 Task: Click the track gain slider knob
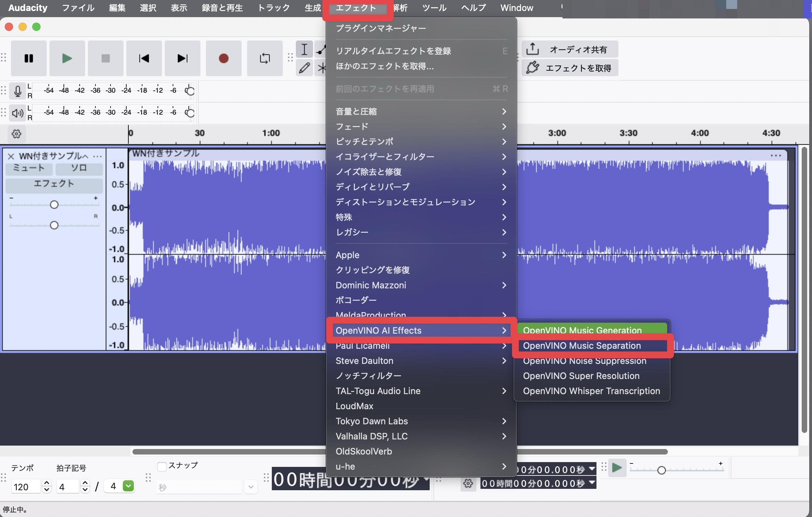click(x=54, y=205)
